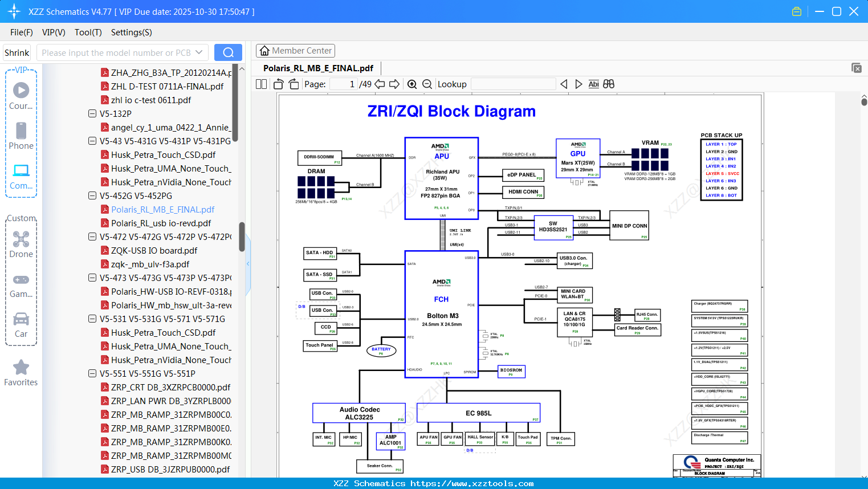868x489 pixels.
Task: Collapse the V5-531 V5-531G folder
Action: 92,319
